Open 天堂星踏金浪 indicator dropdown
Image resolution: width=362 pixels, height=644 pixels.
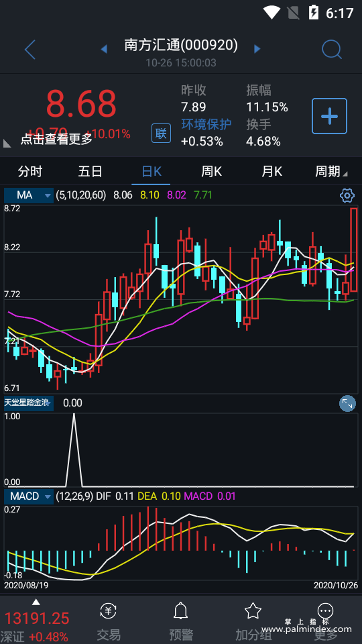click(29, 403)
